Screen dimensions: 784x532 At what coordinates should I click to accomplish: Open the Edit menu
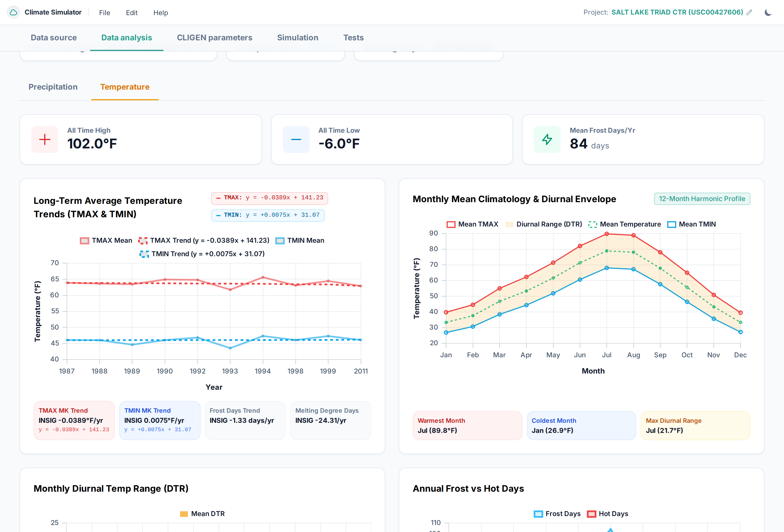(132, 13)
